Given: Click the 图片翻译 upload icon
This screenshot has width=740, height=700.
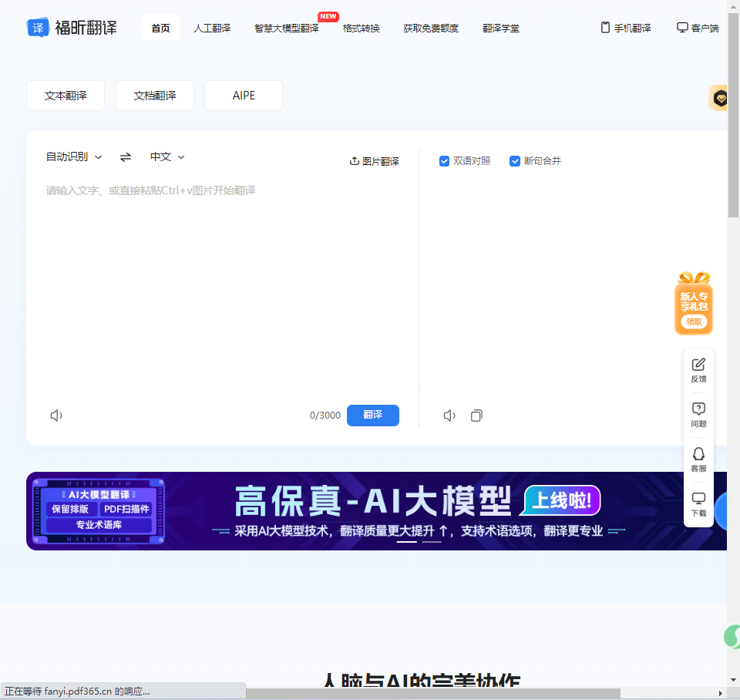Looking at the screenshot, I should [355, 161].
